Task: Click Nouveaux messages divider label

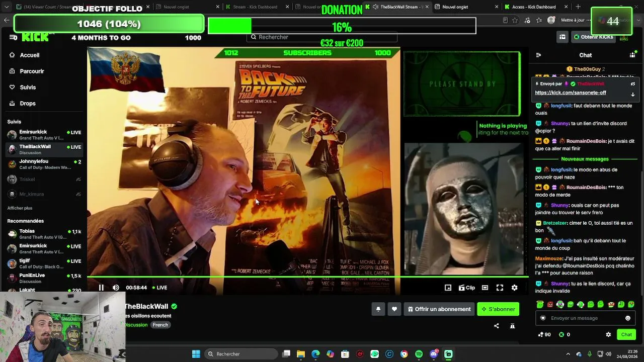Action: click(585, 159)
